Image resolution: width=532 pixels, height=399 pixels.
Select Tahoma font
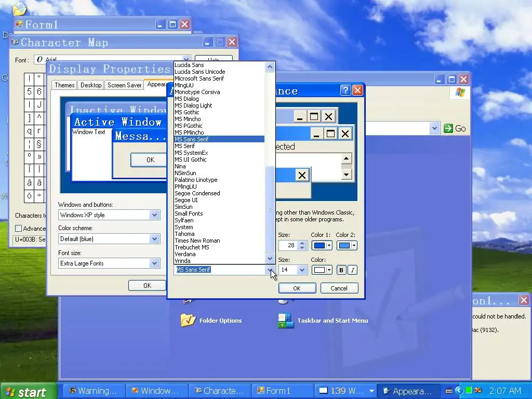[219, 234]
